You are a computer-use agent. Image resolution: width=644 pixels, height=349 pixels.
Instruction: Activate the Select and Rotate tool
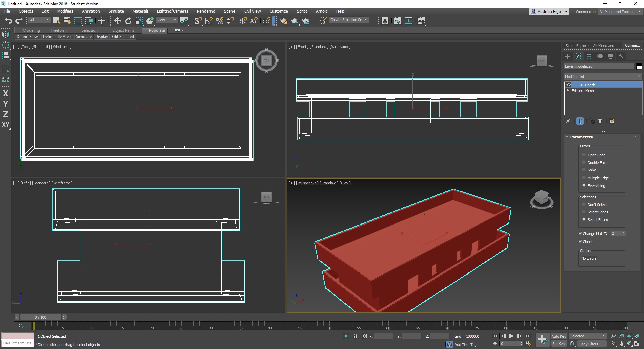point(128,21)
